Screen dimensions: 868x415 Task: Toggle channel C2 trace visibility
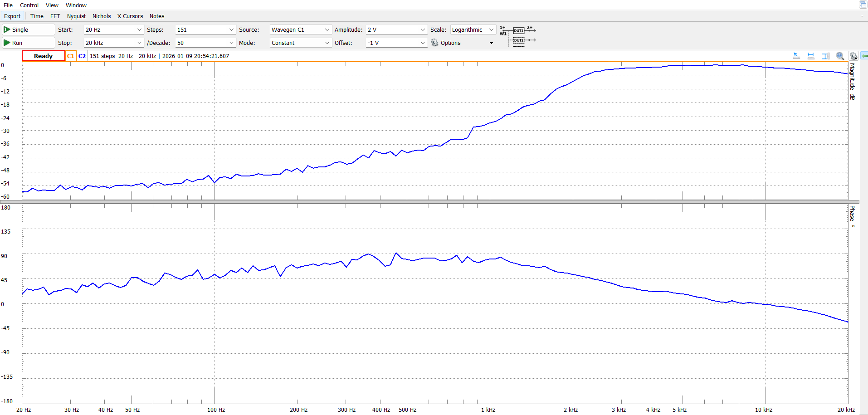tap(82, 56)
